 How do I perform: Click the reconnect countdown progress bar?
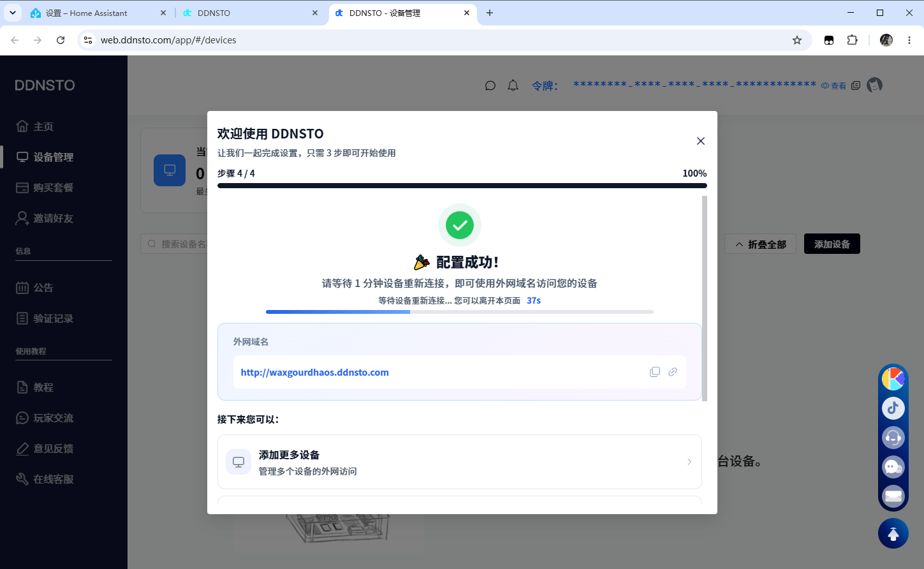459,312
